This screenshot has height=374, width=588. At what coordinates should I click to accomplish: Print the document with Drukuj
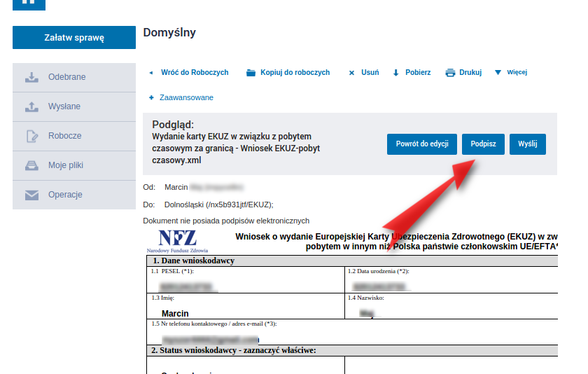tap(470, 72)
